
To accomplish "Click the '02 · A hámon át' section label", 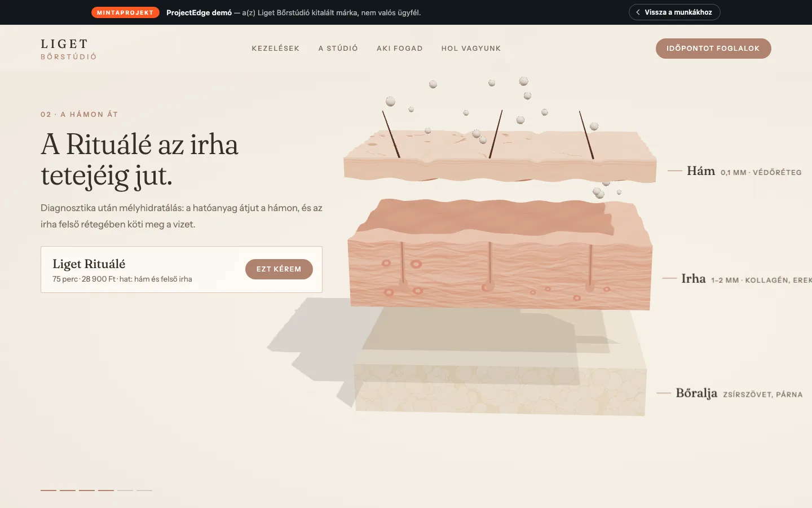I will [80, 115].
